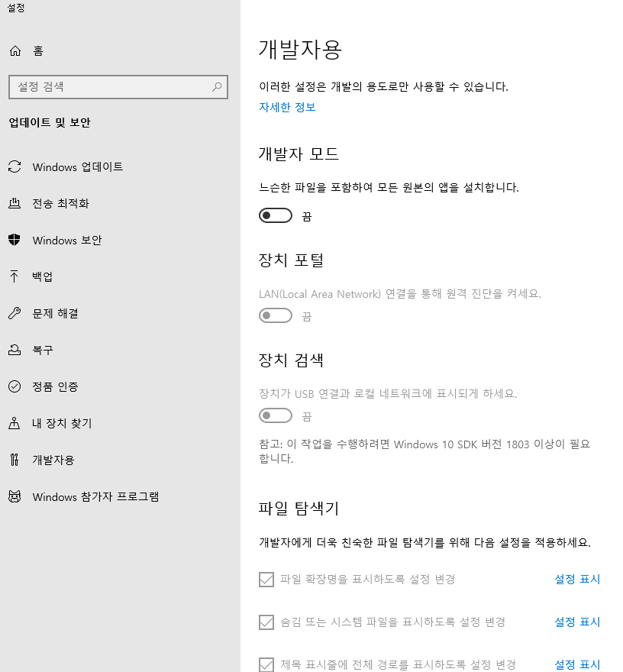Uncheck 제목 표시줄에 전체 경로 표시 checkbox
Screen dimensions: 623x672
coord(266,664)
